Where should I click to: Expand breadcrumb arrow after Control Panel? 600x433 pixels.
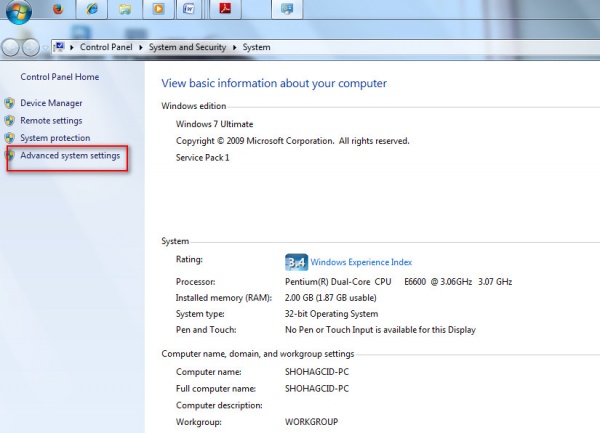point(141,47)
